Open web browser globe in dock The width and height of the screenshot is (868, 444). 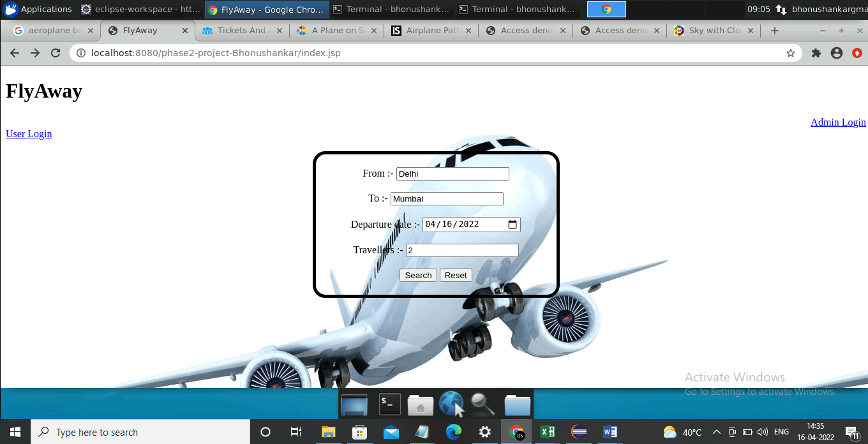click(451, 404)
